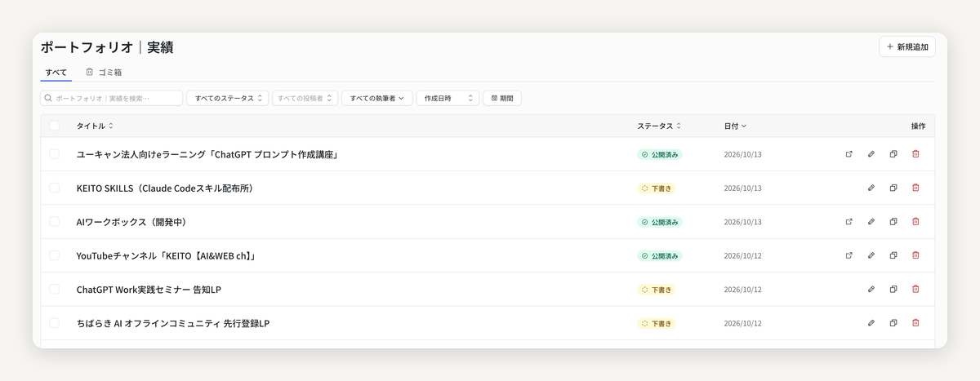Screen dimensions: 980x381
Task: Delete the ChatGPT Work実践セミナー entry
Action: click(x=915, y=289)
